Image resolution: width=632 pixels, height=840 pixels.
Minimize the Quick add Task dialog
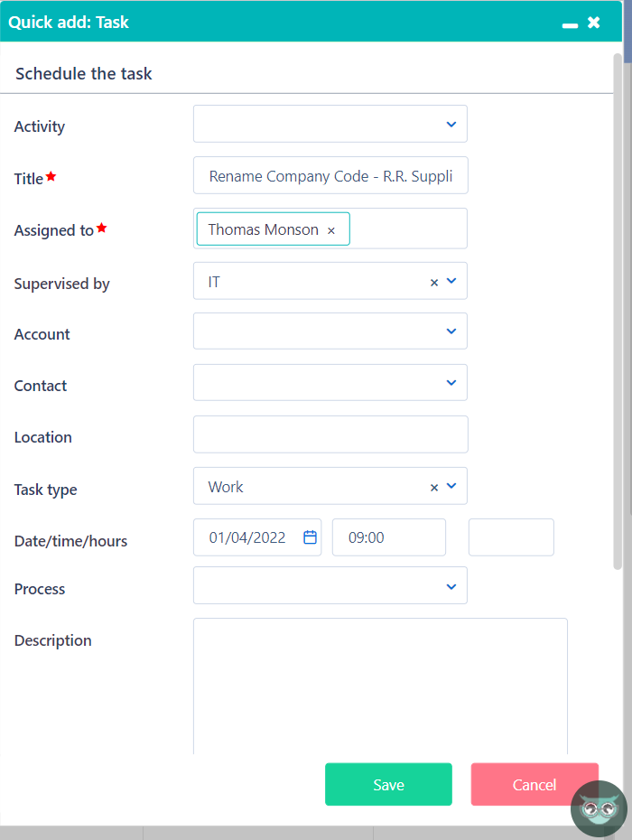point(570,25)
